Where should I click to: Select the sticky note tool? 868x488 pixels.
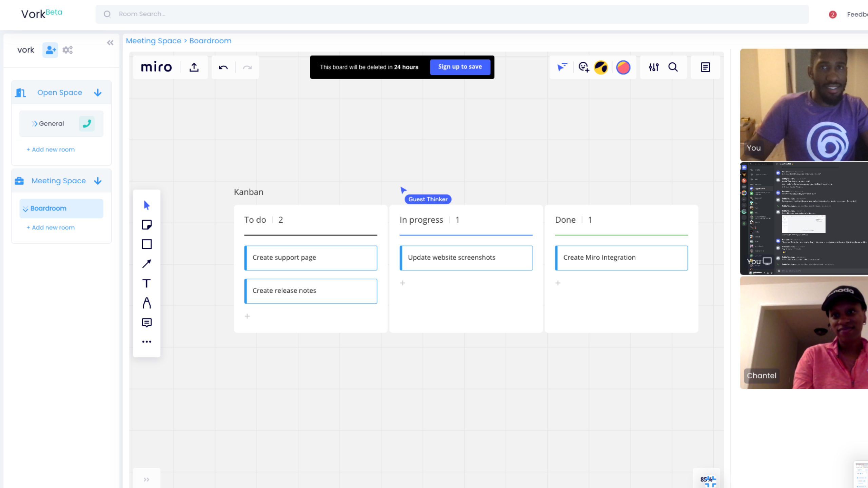[x=146, y=225]
